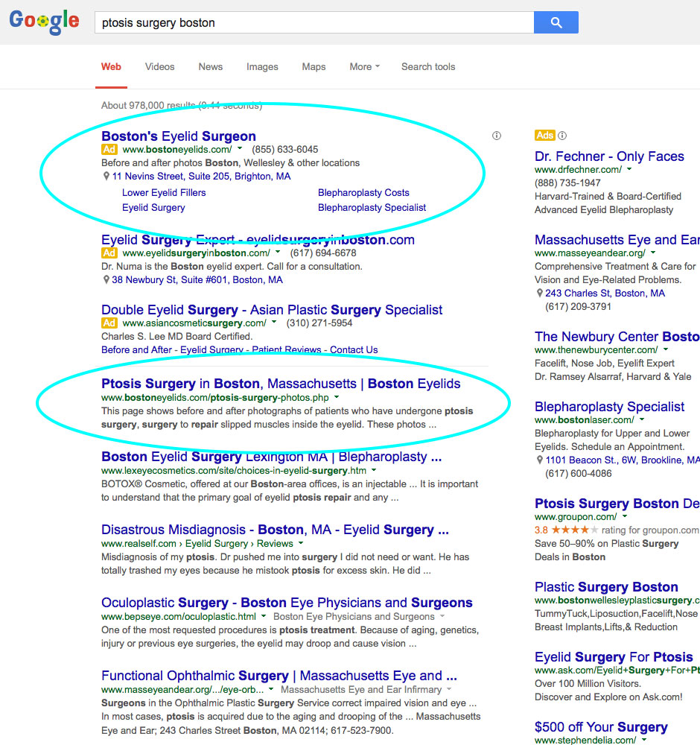This screenshot has width=700, height=745.
Task: Expand arrow next to groupon.com URL
Action: pyautogui.click(x=625, y=516)
